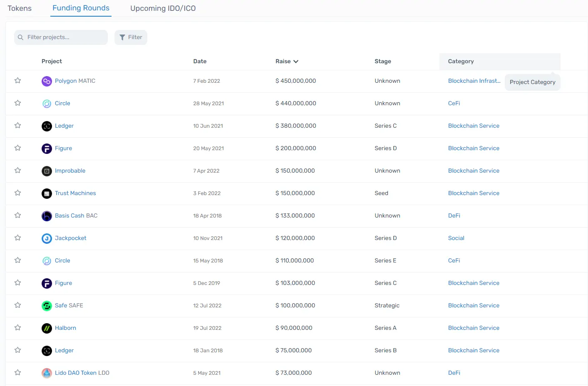Click the Strategic stage in Safe row

coord(387,306)
